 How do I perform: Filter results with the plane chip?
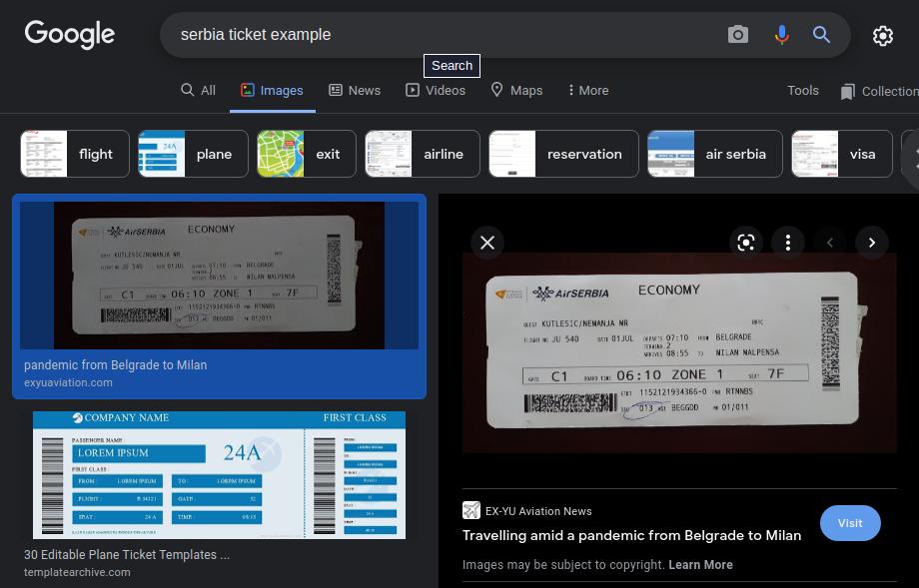(193, 154)
